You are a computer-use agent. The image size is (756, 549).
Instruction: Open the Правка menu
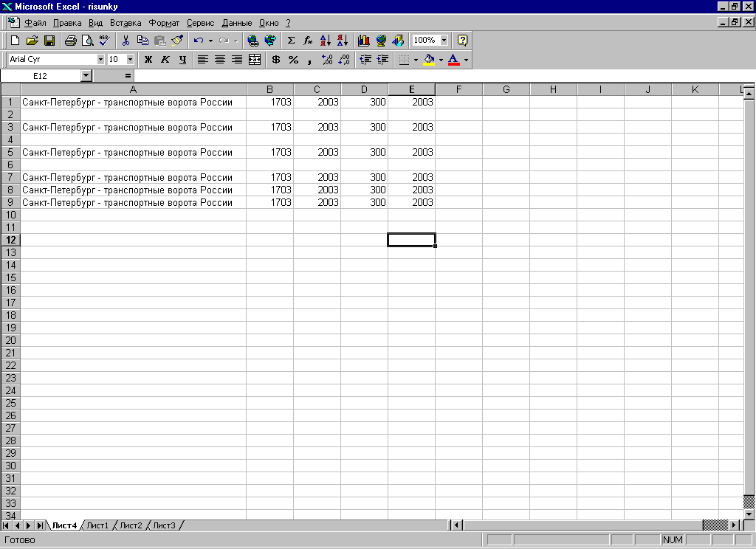click(67, 23)
